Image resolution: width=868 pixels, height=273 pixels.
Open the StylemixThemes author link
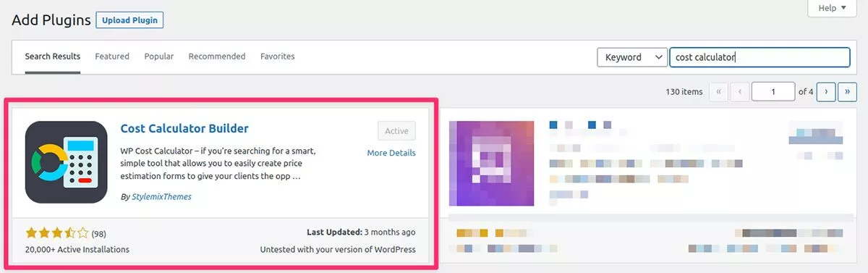click(x=161, y=196)
